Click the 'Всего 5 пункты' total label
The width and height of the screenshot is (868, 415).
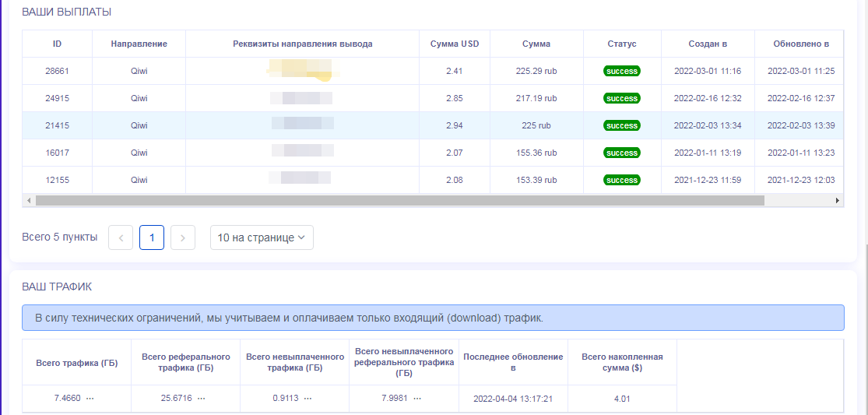pos(60,237)
